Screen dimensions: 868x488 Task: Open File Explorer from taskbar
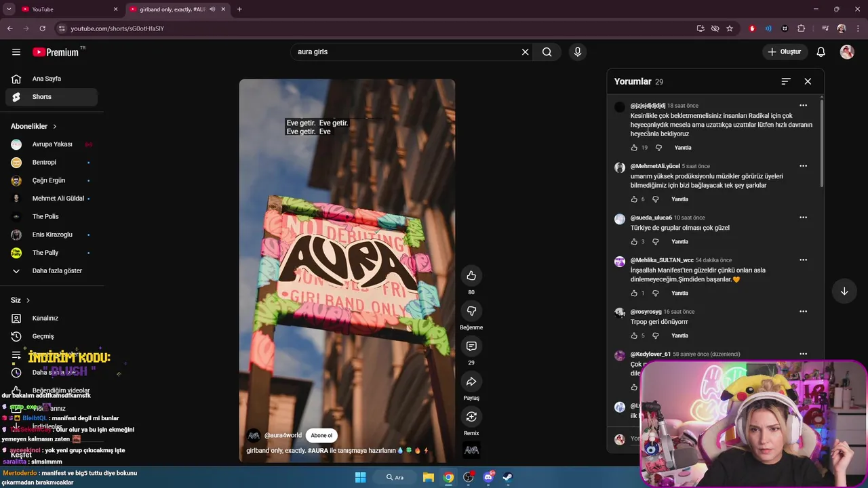pyautogui.click(x=429, y=477)
